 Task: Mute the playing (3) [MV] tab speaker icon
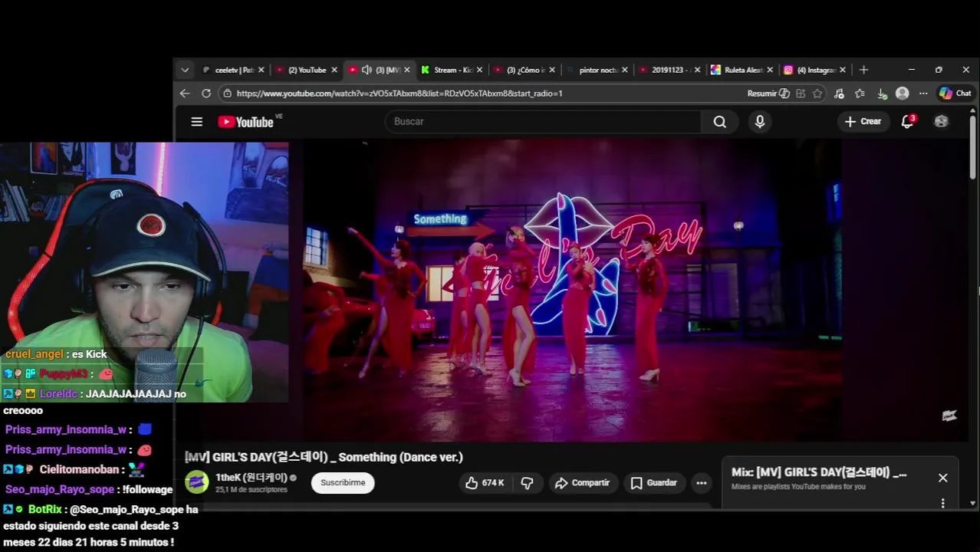pyautogui.click(x=367, y=70)
